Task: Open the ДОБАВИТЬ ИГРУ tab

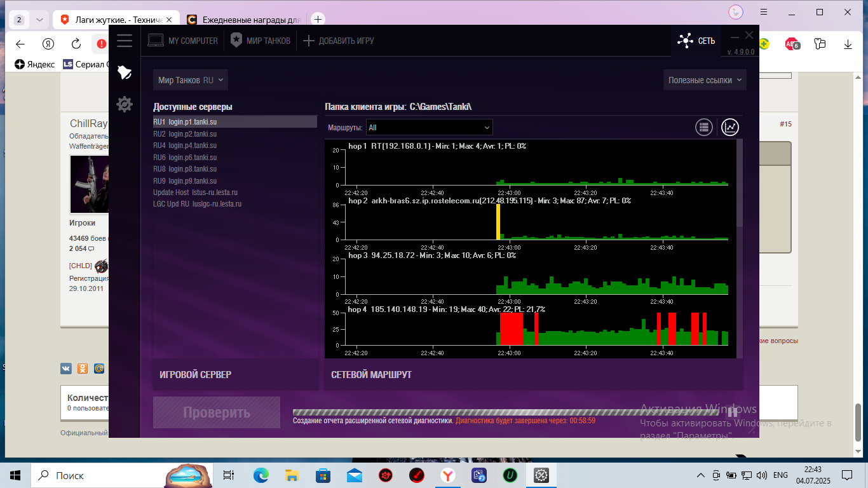Action: point(339,41)
